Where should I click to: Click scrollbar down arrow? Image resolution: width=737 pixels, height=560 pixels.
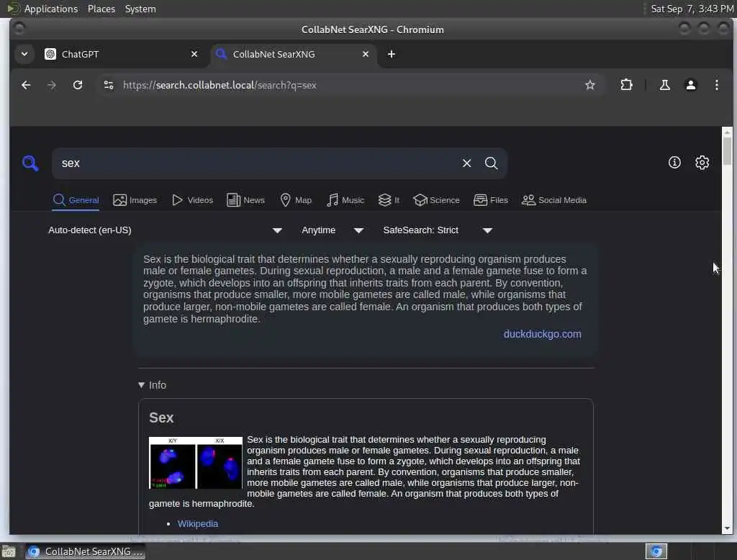coord(727,528)
